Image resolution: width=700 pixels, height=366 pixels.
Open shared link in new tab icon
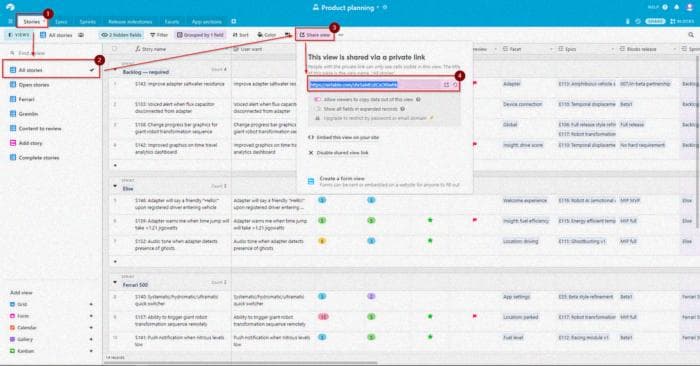[446, 85]
